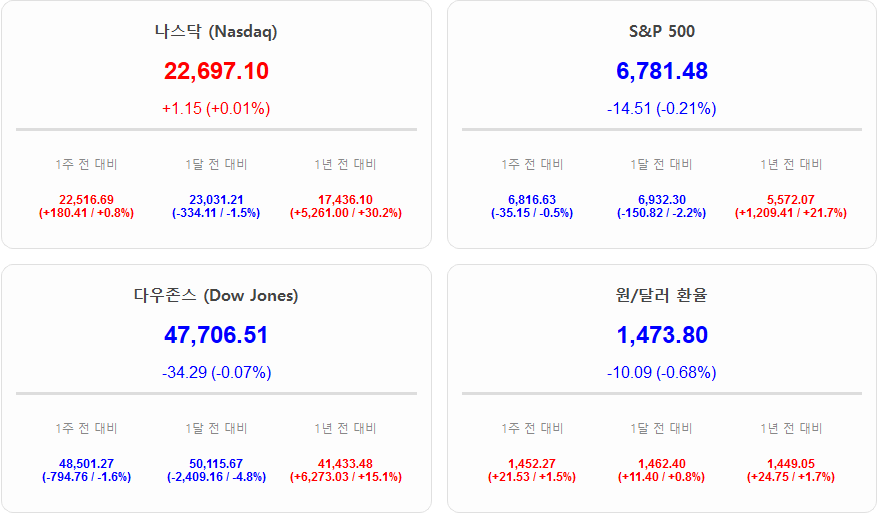
Task: Select the Dow Jones value 47,706.51
Action: 216,335
